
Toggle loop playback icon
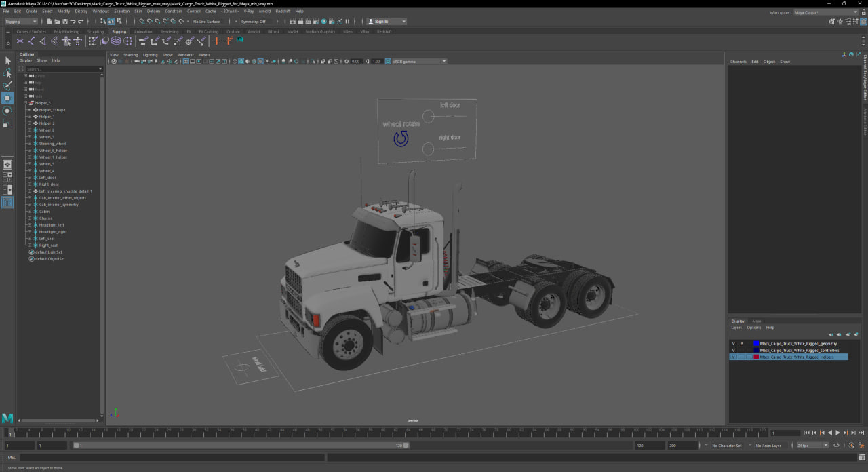pos(835,446)
